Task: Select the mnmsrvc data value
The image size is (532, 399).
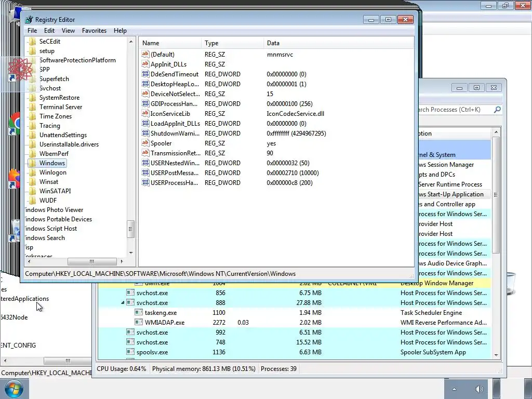Action: point(280,54)
